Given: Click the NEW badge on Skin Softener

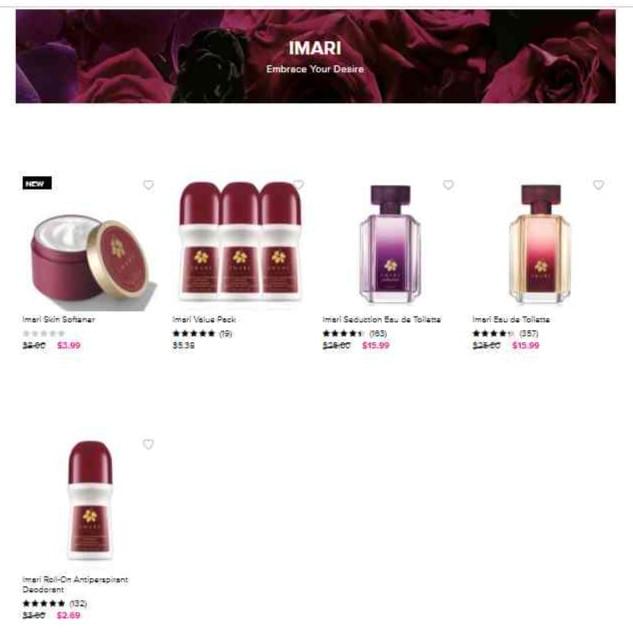Looking at the screenshot, I should [37, 183].
